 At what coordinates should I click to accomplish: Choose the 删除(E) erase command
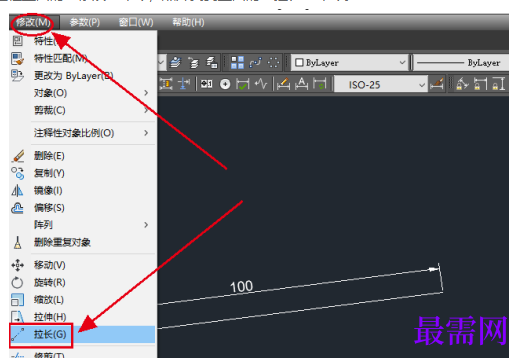[83, 156]
